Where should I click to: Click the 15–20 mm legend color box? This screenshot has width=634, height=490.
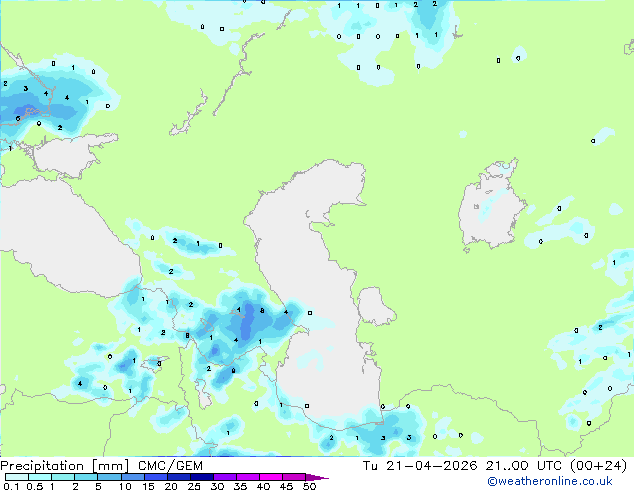pyautogui.click(x=156, y=477)
